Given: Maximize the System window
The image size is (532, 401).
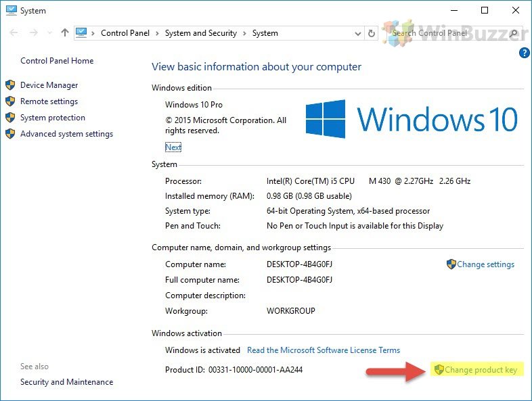Looking at the screenshot, I should [x=485, y=11].
